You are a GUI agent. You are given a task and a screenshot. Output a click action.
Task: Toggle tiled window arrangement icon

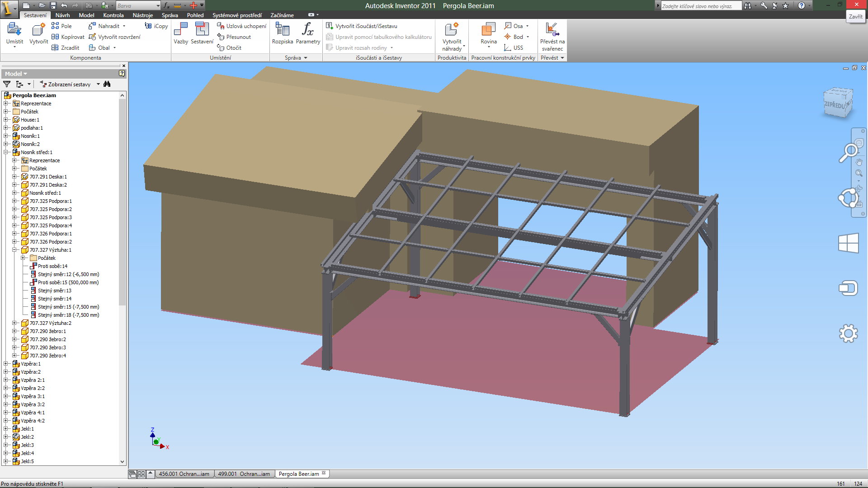click(141, 474)
